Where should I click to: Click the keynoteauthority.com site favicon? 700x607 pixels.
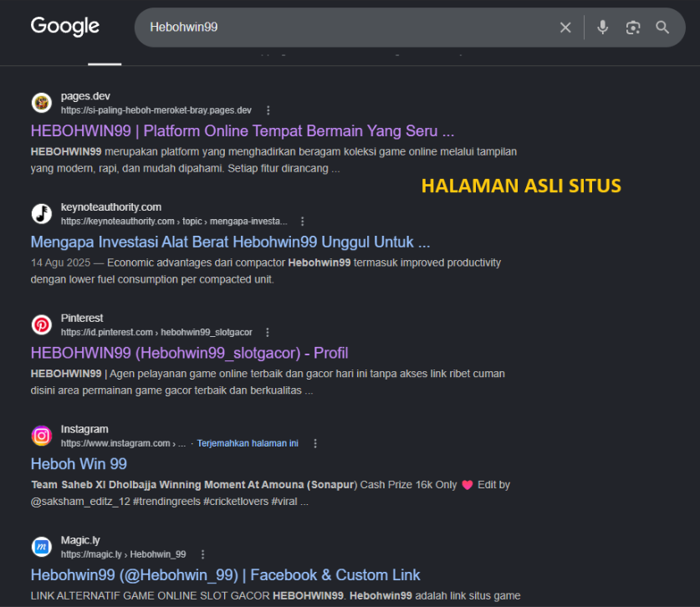[42, 214]
